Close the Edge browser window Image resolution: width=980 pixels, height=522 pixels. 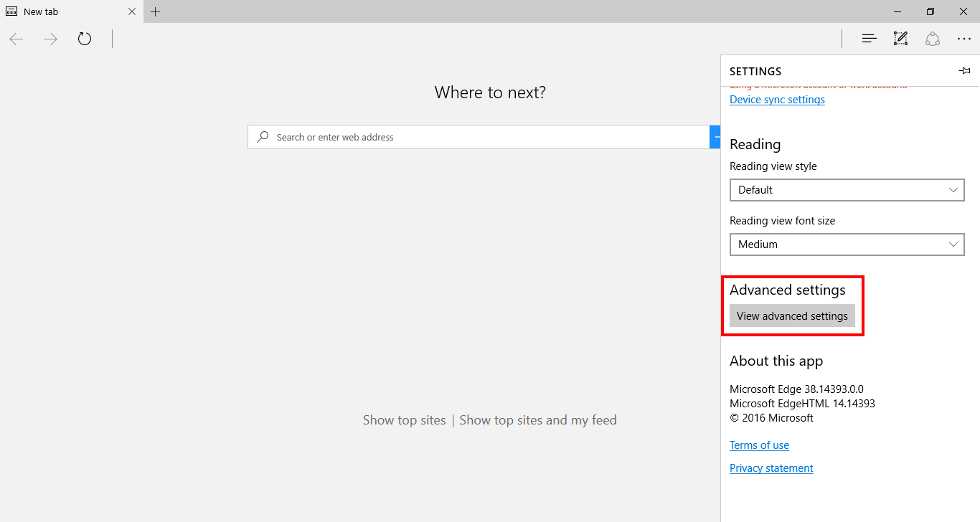click(963, 11)
